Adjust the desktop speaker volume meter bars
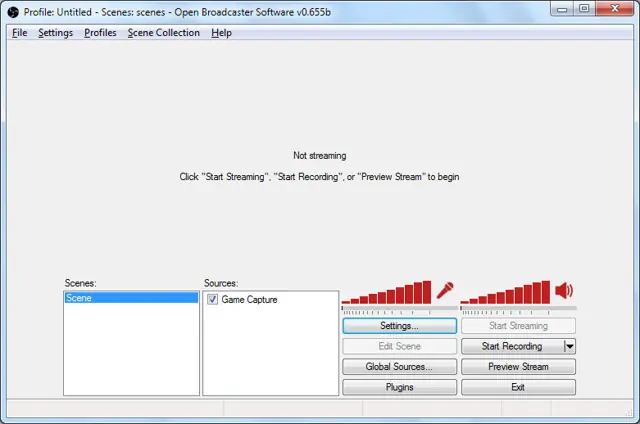640x424 pixels. coord(505,292)
